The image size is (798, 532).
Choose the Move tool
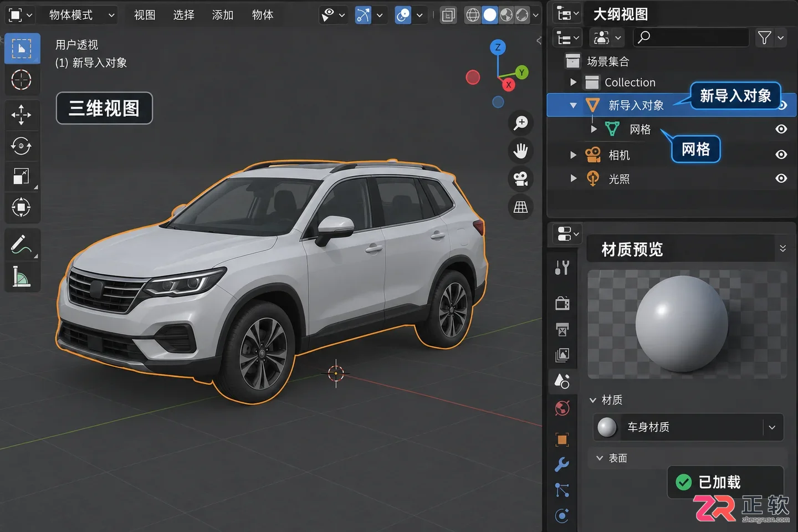click(22, 115)
